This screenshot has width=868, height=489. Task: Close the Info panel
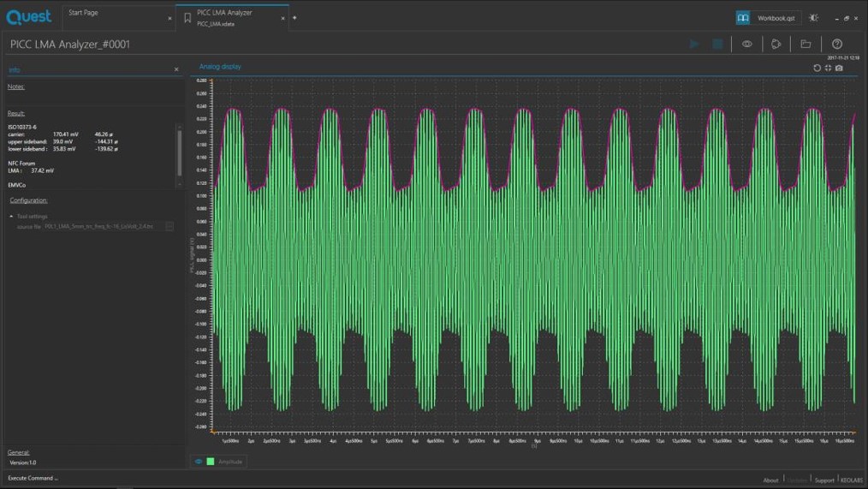tap(176, 69)
